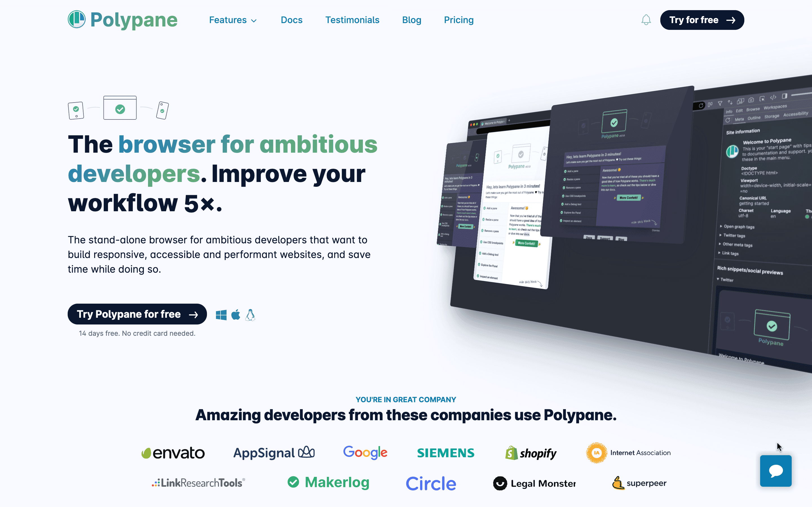Click Try Polypane for free button
Image resolution: width=812 pixels, height=507 pixels.
tap(137, 314)
